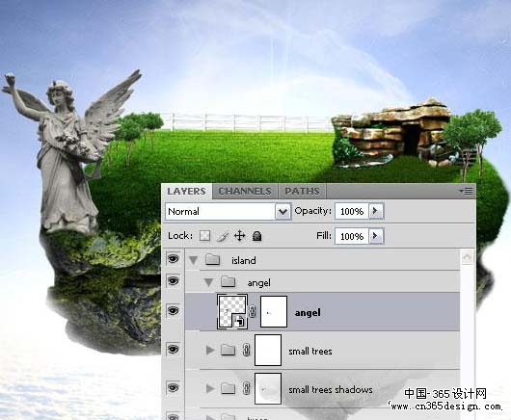The image size is (511, 420).
Task: Expand the small trees group
Action: (210, 350)
